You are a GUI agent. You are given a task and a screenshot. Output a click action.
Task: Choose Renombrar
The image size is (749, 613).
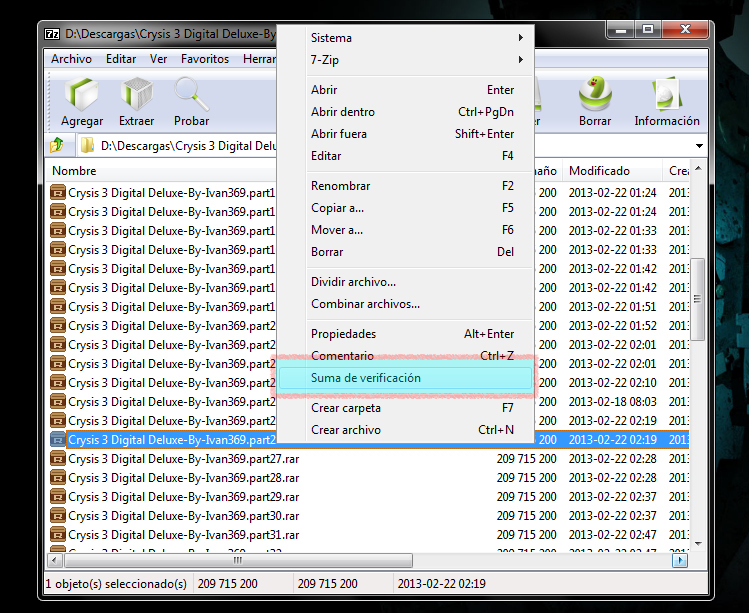pyautogui.click(x=405, y=186)
